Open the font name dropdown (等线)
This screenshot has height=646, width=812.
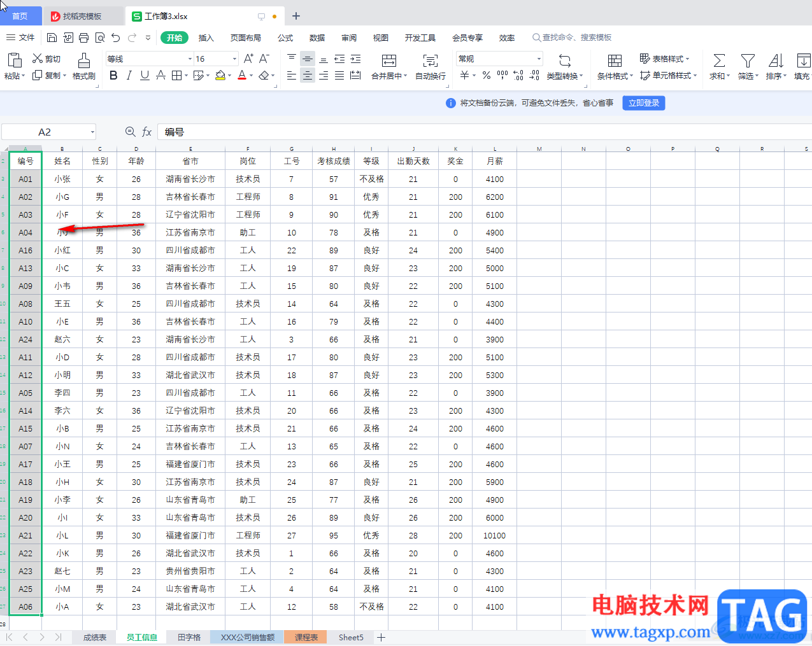pos(190,59)
